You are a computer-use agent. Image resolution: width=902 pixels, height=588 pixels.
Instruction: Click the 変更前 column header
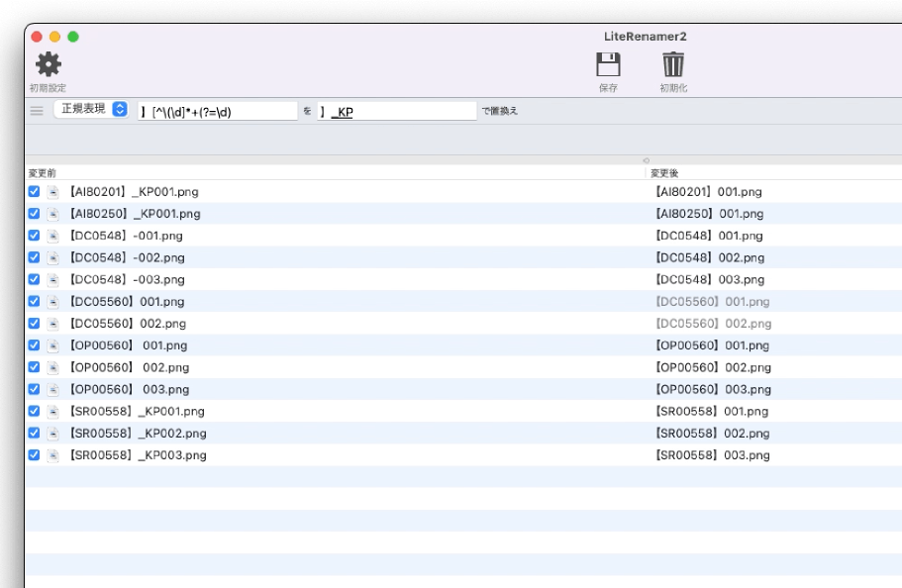coord(43,173)
